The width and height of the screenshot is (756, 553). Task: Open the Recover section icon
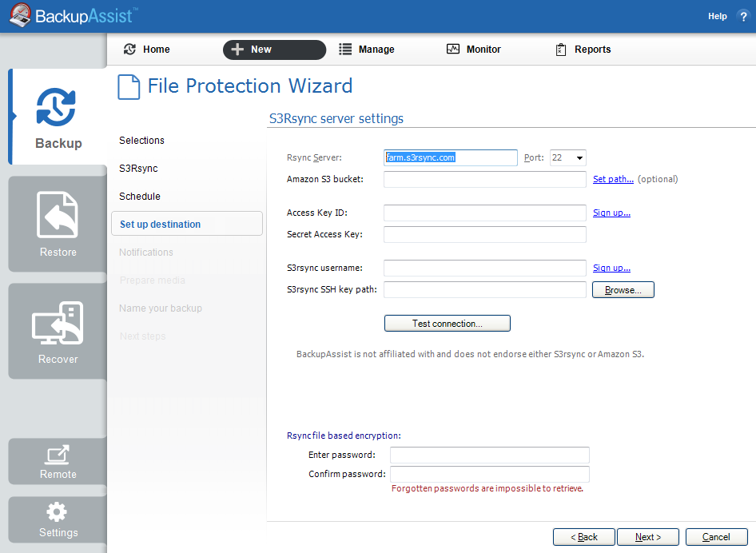coord(58,323)
